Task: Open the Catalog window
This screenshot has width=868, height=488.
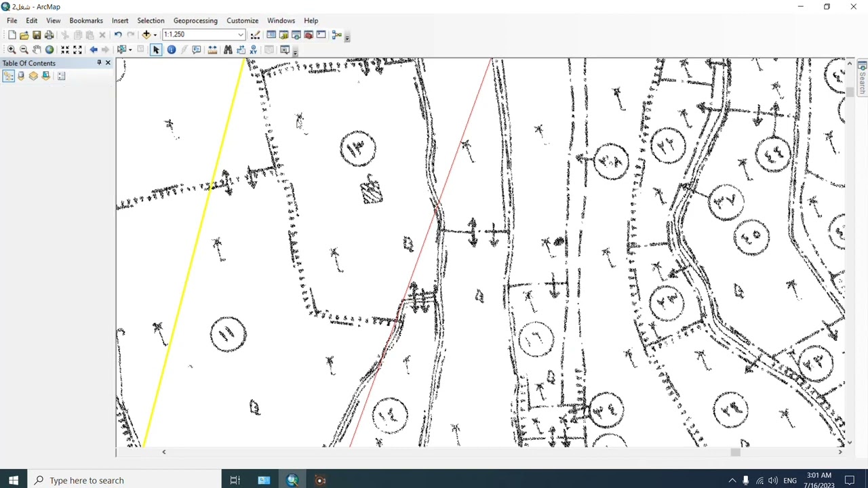Action: pos(283,35)
